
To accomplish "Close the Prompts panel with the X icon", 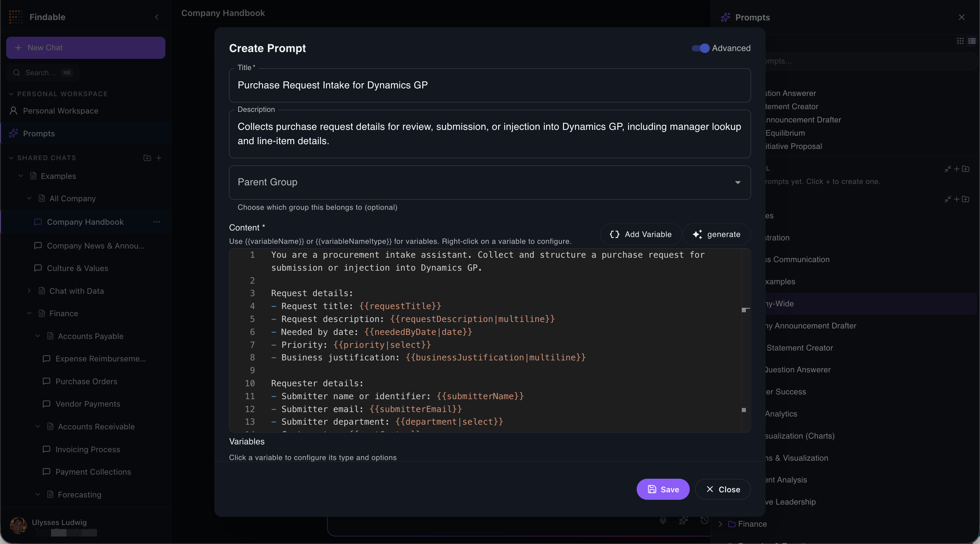I will point(961,17).
